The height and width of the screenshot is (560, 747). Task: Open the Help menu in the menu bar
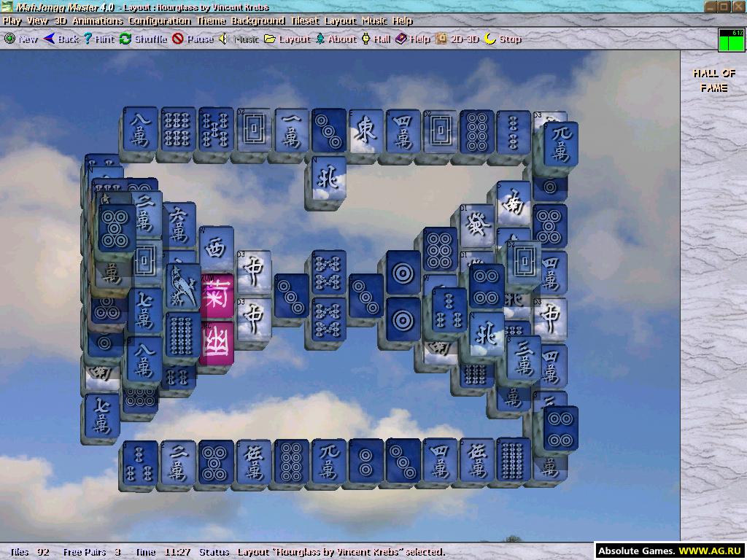402,21
